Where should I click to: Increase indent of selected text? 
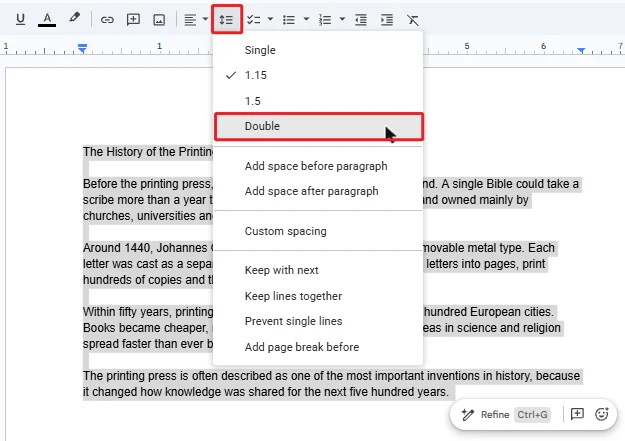pyautogui.click(x=387, y=20)
